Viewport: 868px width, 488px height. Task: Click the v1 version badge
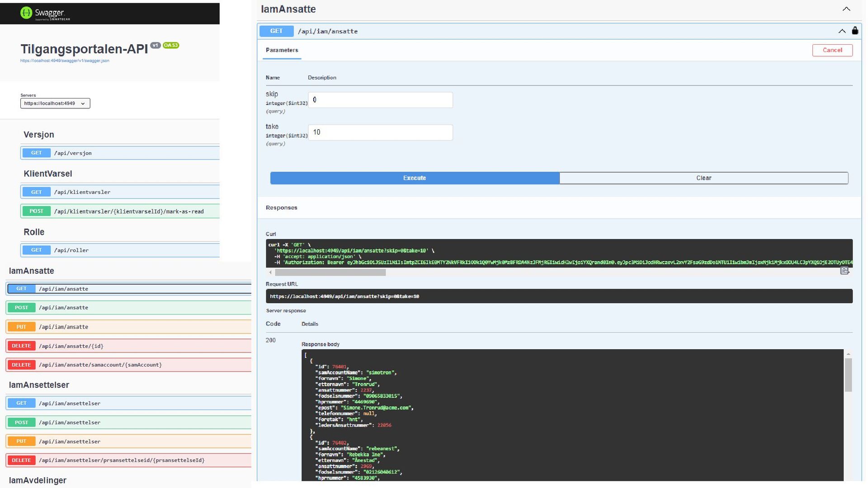pyautogui.click(x=156, y=45)
